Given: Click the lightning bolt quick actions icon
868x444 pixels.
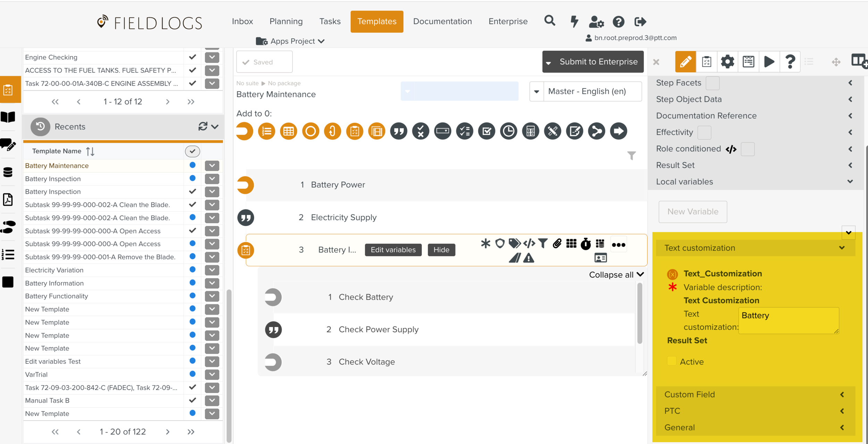Looking at the screenshot, I should point(574,22).
